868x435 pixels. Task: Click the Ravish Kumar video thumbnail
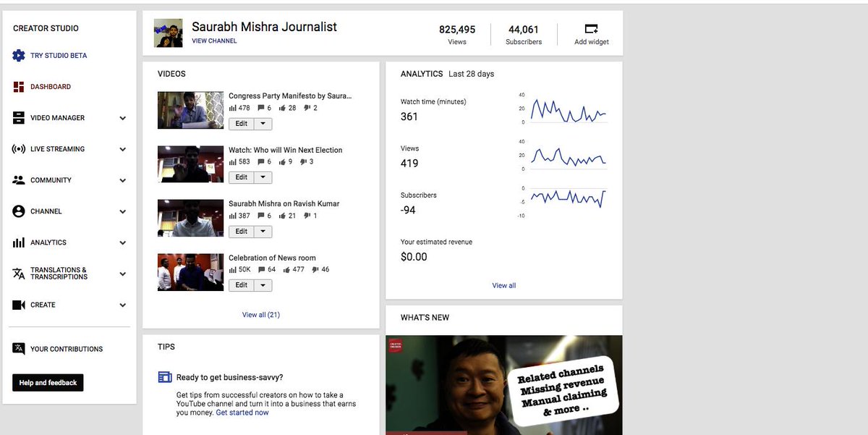[x=191, y=218]
